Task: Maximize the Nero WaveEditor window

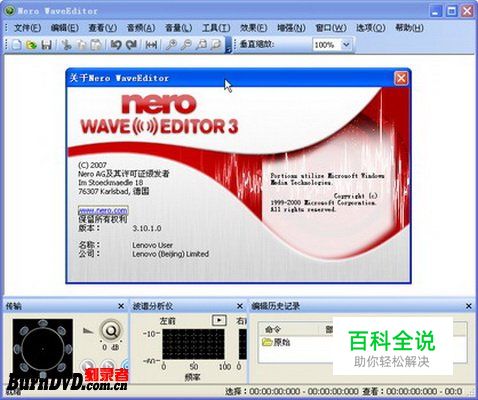Action: click(x=452, y=11)
